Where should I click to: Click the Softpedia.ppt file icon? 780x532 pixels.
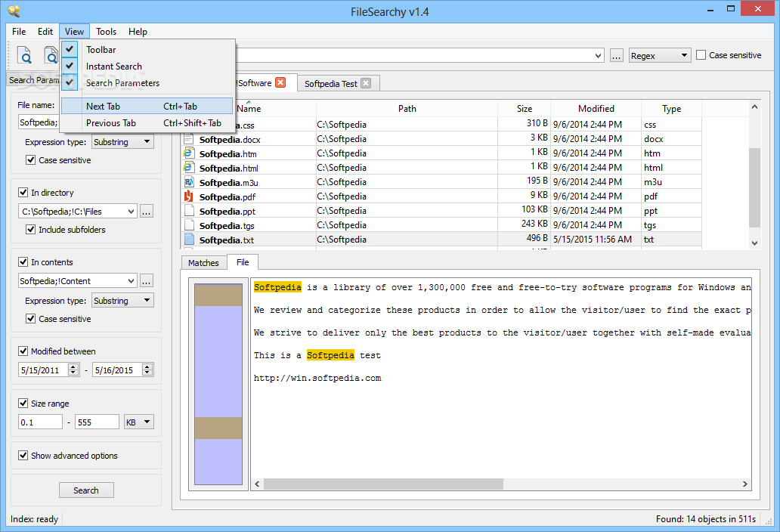pos(188,211)
